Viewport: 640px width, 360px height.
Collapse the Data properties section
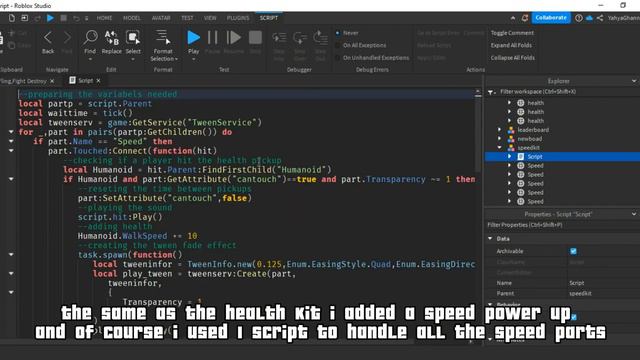(x=490, y=238)
